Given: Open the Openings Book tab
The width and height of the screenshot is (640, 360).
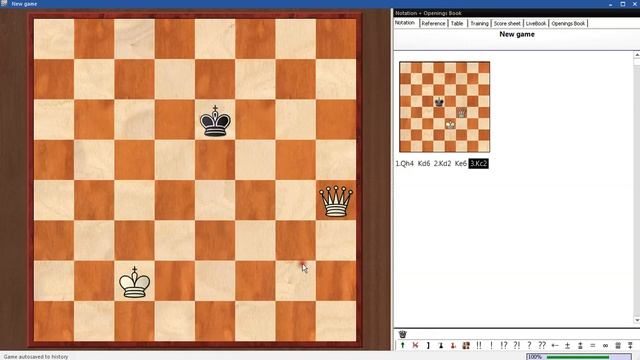Looking at the screenshot, I should pyautogui.click(x=568, y=24).
